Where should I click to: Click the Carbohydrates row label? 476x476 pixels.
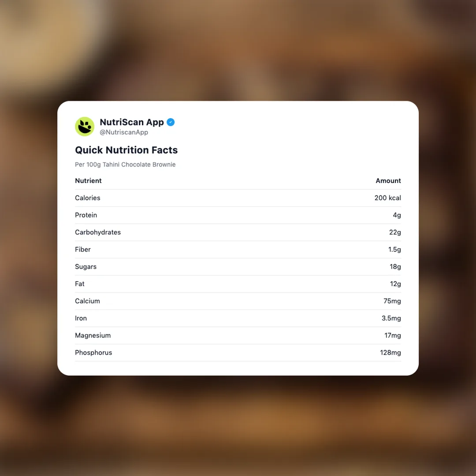pyautogui.click(x=97, y=232)
